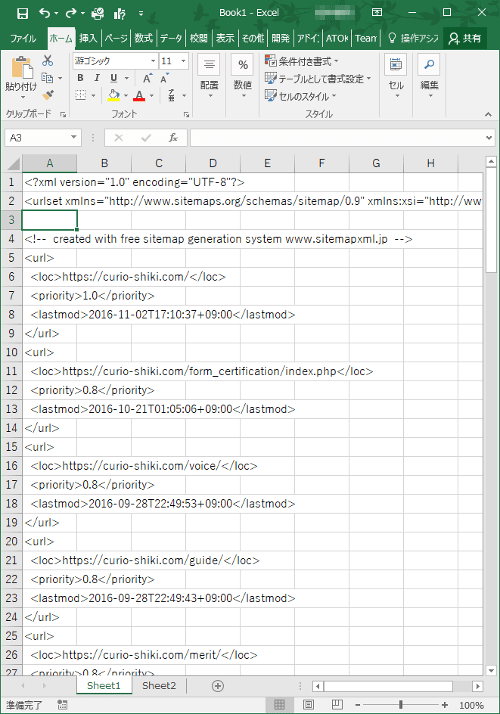Click the macro recording icon in the status bar
The height and width of the screenshot is (714, 500).
pos(62,705)
